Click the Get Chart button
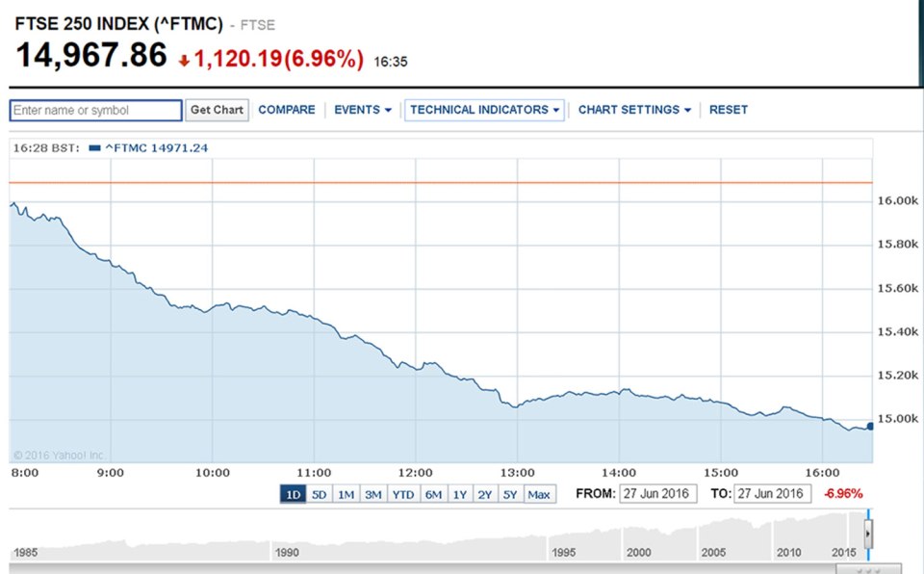Image resolution: width=924 pixels, height=574 pixels. [217, 111]
